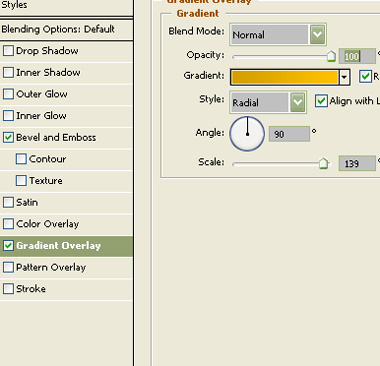
Task: Select the Color Overlay style label
Action: pyautogui.click(x=48, y=224)
